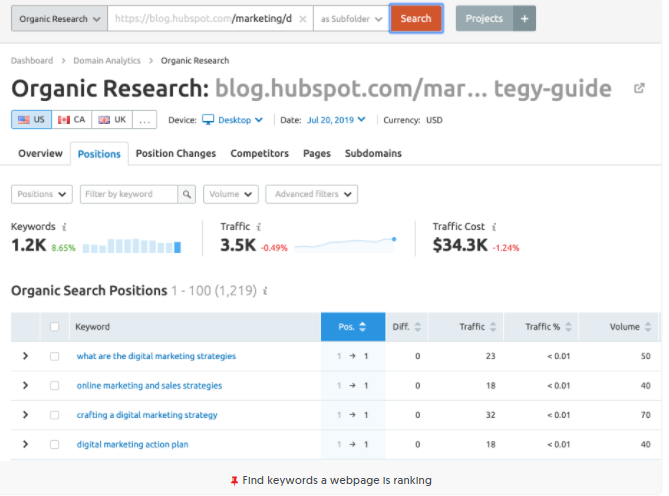Screen dimensions: 669x496
Task: Check 'online marketing and sales strategies' row
Action: (55, 386)
